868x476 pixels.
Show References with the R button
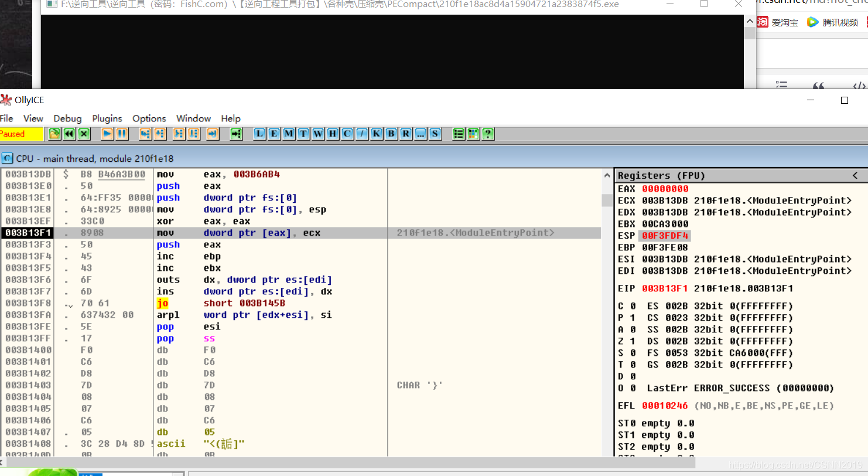[406, 134]
